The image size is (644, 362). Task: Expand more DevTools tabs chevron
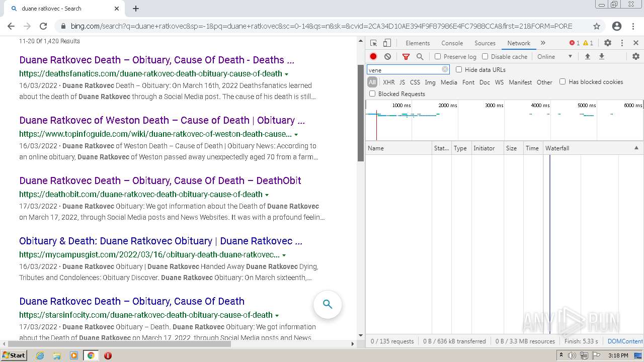click(x=543, y=43)
